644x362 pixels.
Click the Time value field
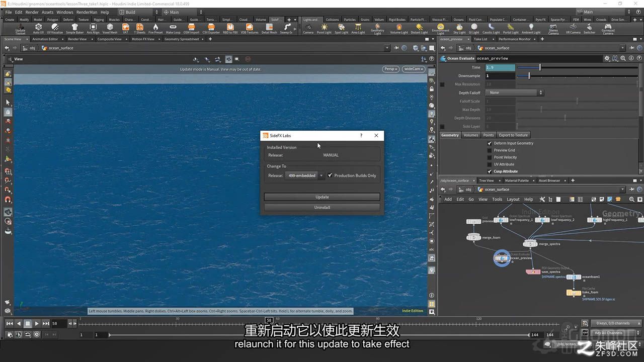(500, 67)
